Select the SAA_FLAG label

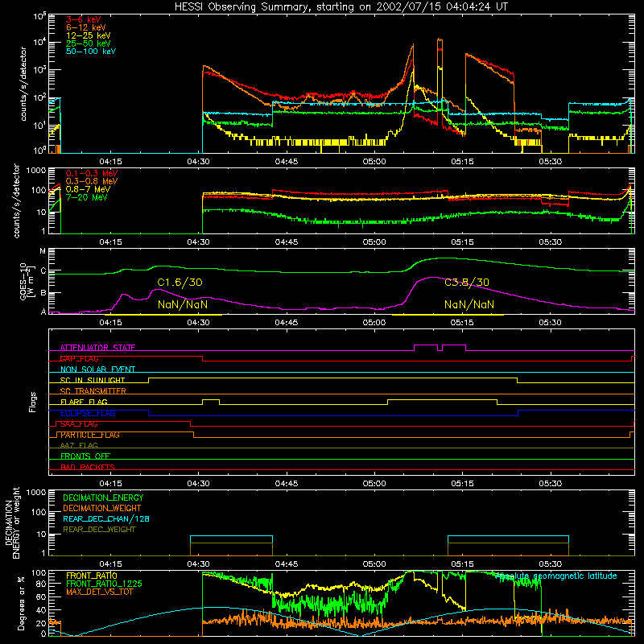tap(79, 424)
